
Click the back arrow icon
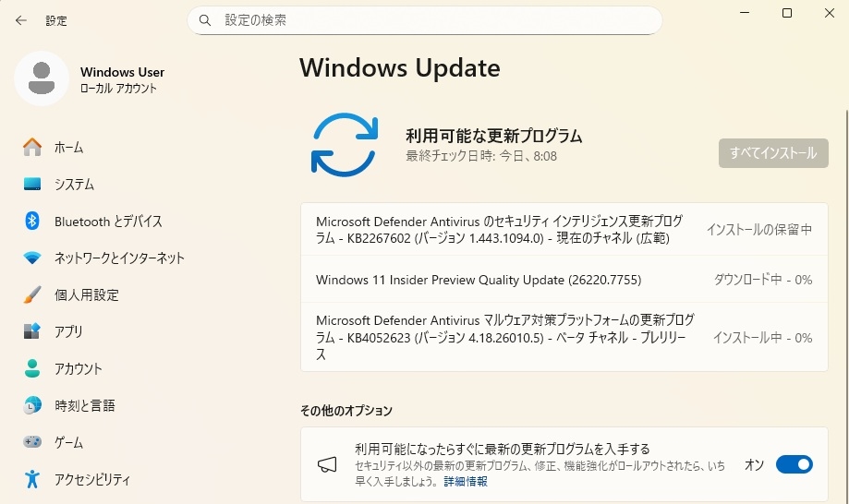21,20
